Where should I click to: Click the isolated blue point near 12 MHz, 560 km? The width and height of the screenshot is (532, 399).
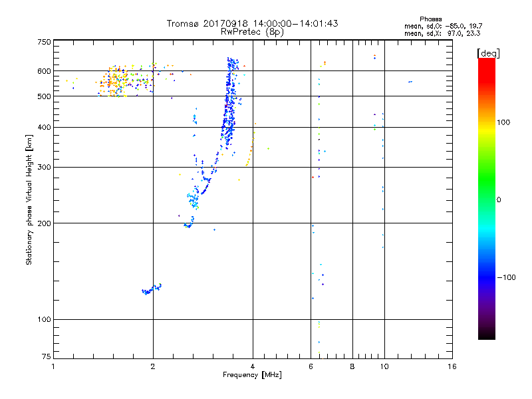[410, 82]
